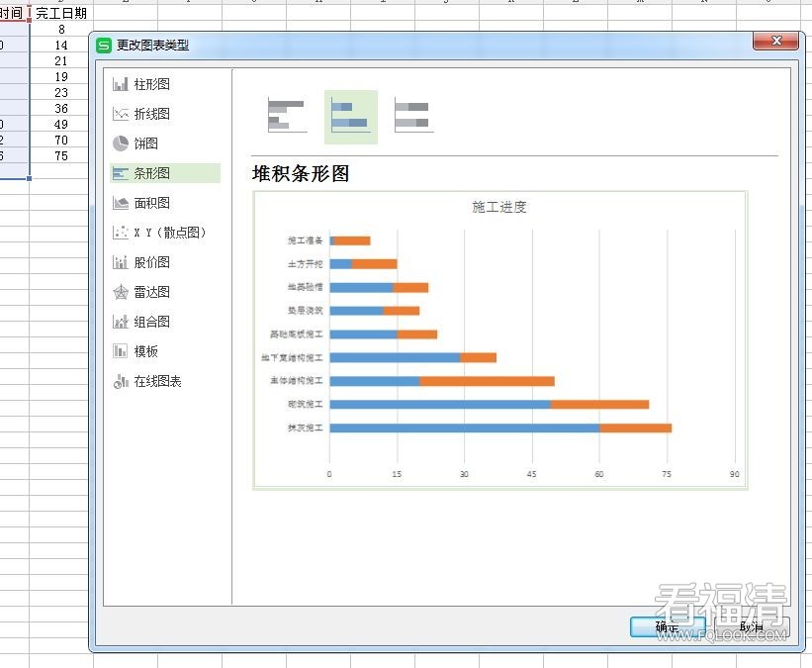Select the 模板 template icon

pos(120,351)
